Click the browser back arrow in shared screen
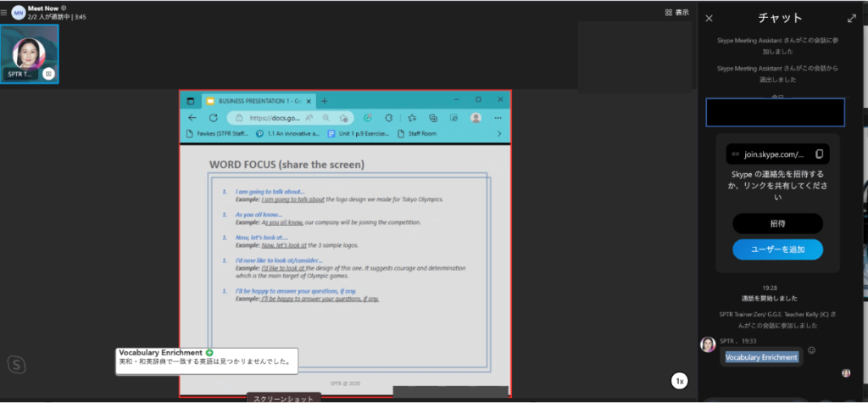The width and height of the screenshot is (868, 403). [192, 118]
